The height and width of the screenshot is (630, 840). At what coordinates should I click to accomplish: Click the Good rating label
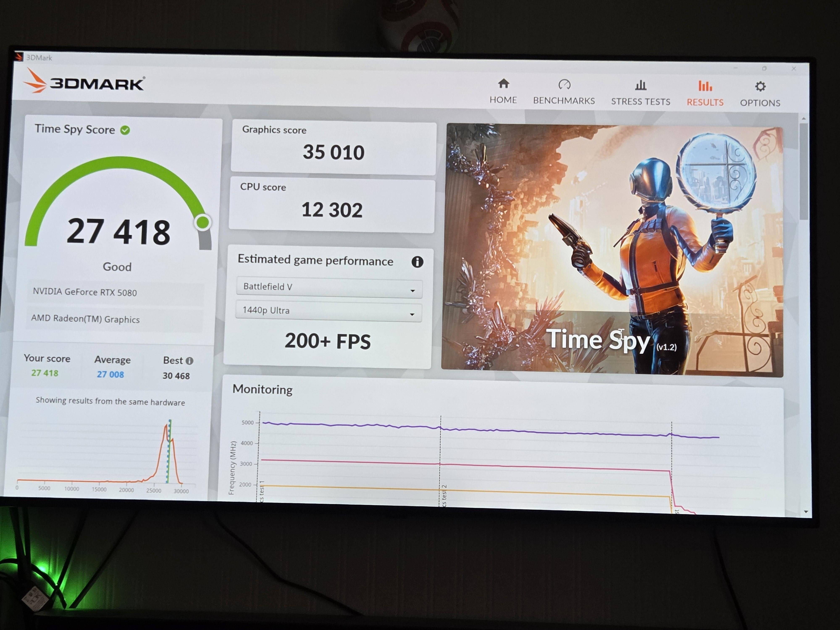117,267
